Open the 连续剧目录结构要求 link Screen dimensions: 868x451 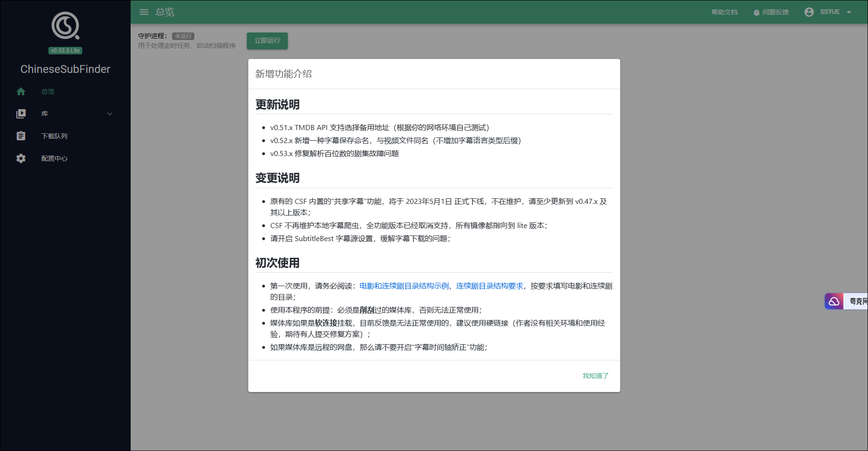pyautogui.click(x=490, y=286)
